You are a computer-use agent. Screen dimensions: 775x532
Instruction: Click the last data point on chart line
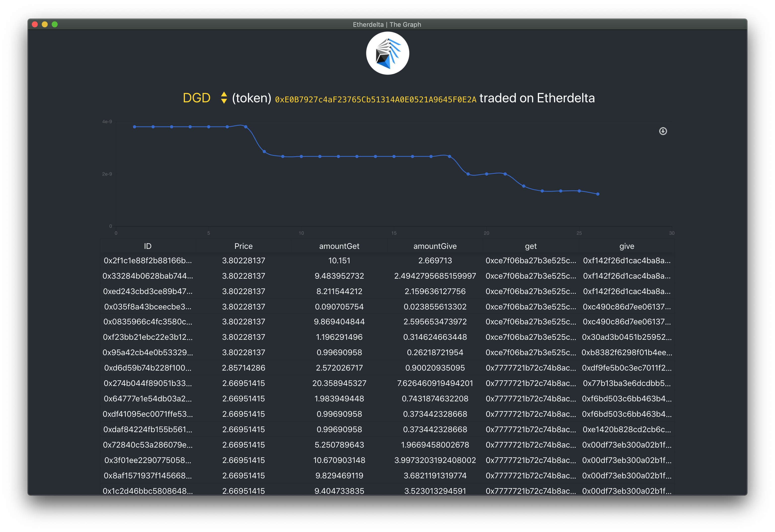coord(598,194)
